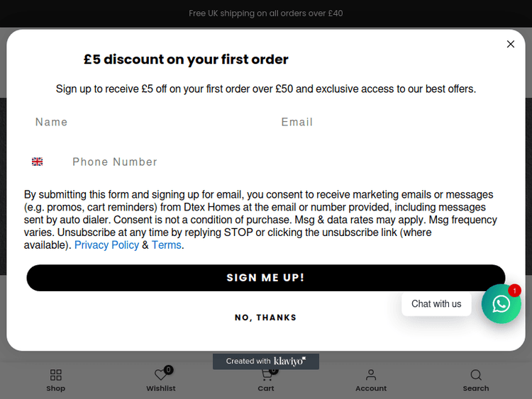
Task: Open the Privacy Policy link
Action: coord(106,245)
